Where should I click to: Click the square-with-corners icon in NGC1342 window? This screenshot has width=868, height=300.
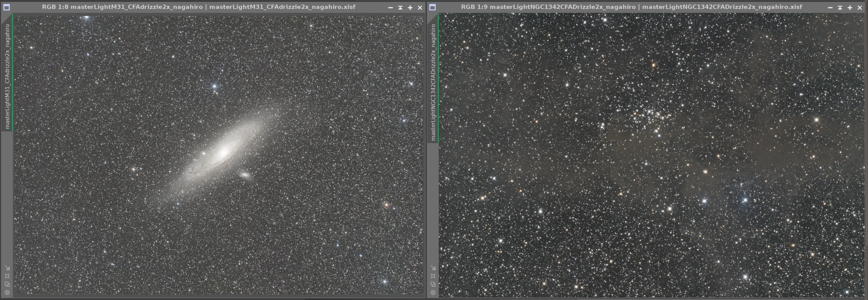[433, 276]
